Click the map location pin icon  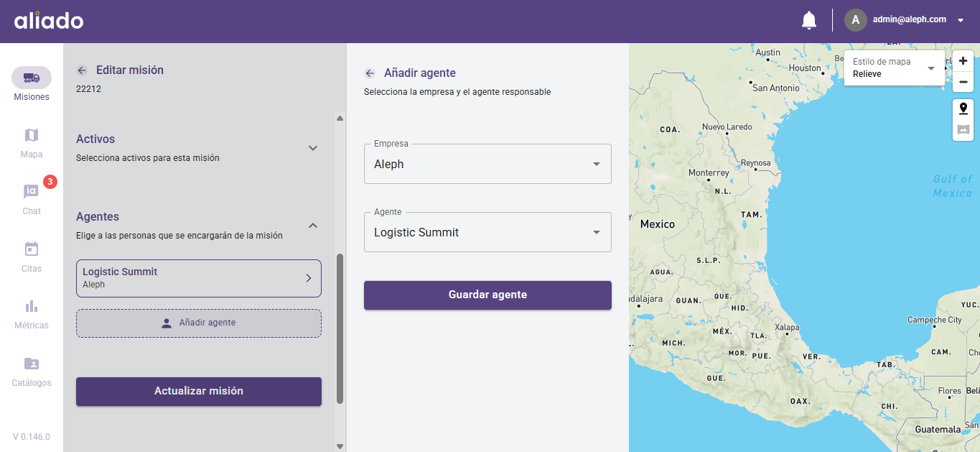pos(963,109)
